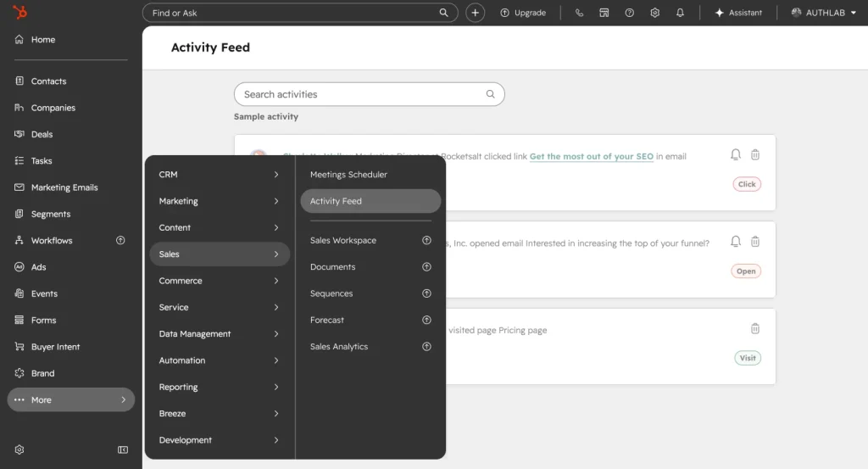The width and height of the screenshot is (868, 469).
Task: Select Activity Feed in Sales menu
Action: click(x=370, y=201)
